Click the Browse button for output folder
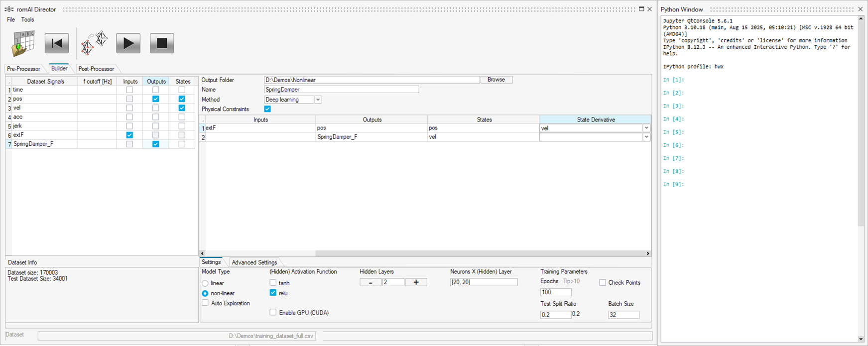Screen dimensions: 868x346 point(496,80)
